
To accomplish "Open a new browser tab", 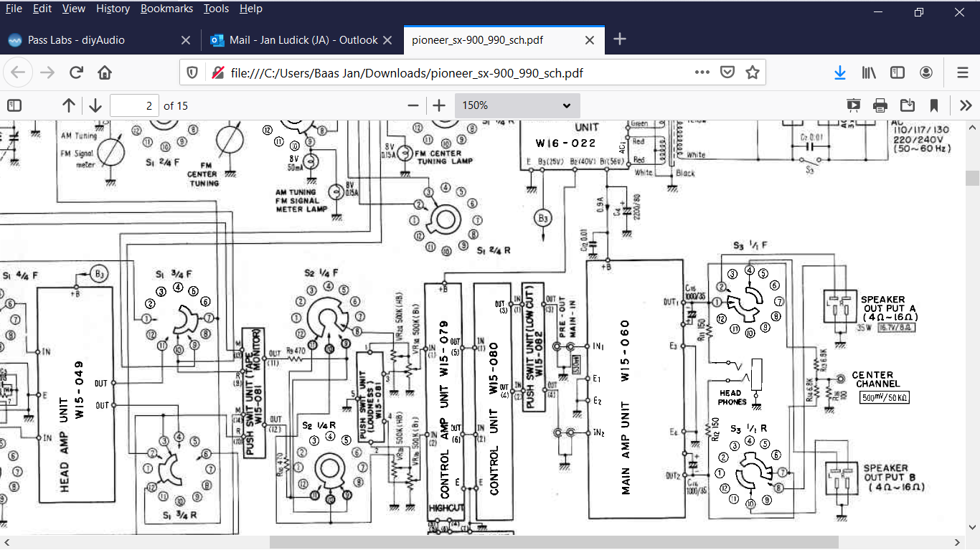I will point(621,39).
